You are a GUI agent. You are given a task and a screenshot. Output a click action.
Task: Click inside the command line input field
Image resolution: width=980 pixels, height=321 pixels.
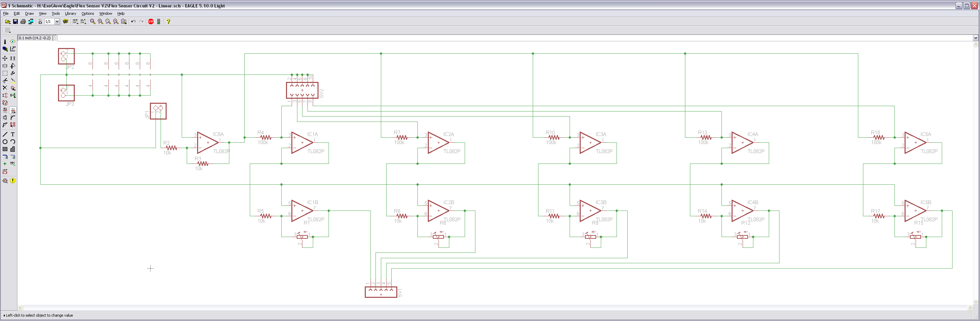(x=517, y=38)
